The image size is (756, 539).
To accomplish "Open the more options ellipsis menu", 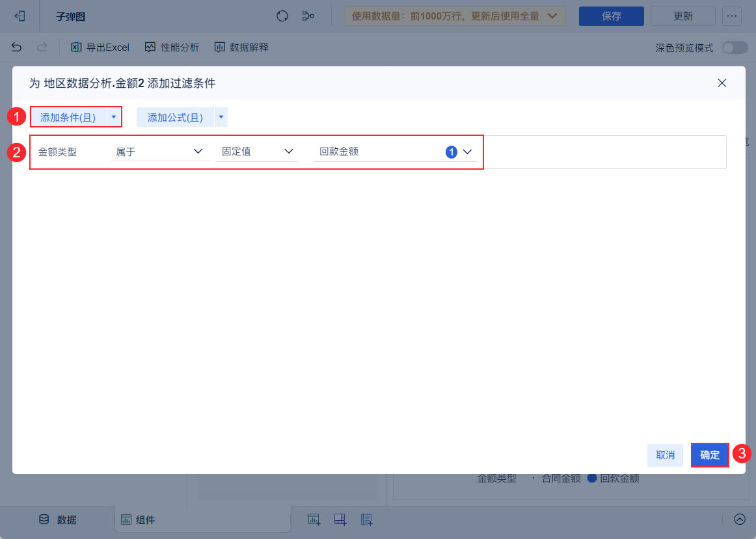I will [732, 16].
